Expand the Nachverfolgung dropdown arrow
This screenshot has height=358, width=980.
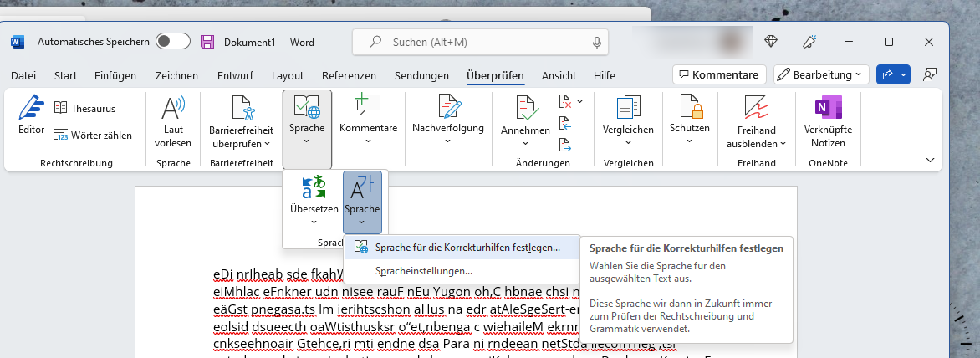click(447, 141)
